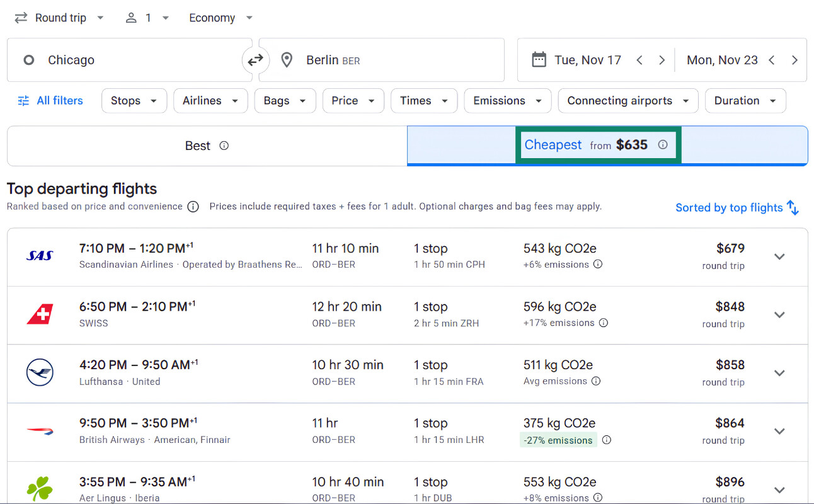Click the -27% emissions green badge

[558, 440]
